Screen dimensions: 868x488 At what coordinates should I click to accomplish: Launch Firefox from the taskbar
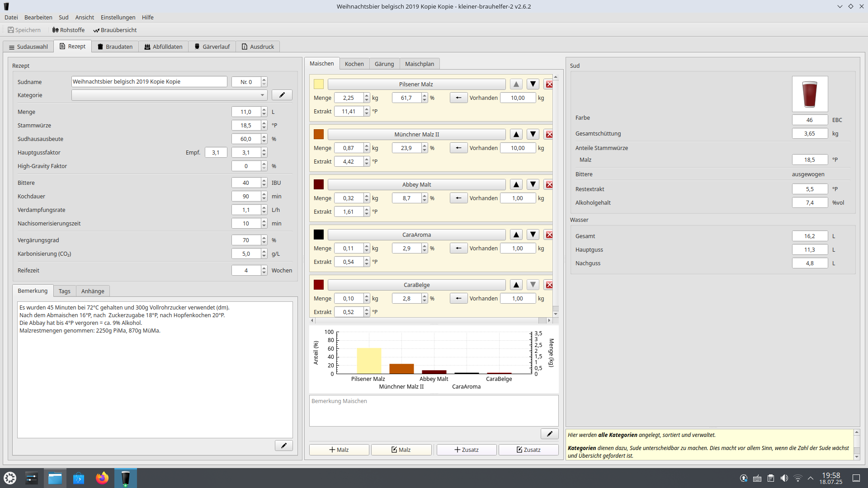pyautogui.click(x=102, y=478)
